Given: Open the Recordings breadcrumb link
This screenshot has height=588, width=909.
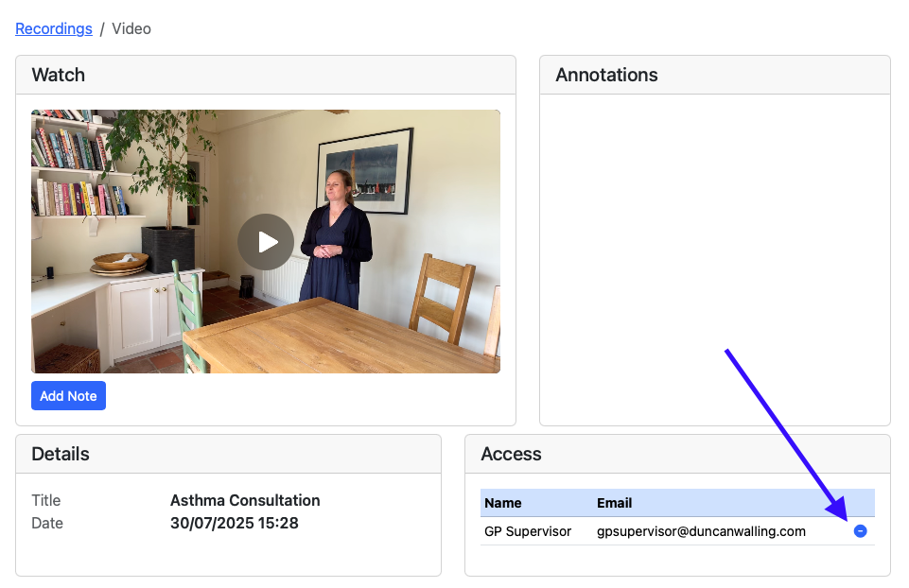Looking at the screenshot, I should click(x=54, y=28).
